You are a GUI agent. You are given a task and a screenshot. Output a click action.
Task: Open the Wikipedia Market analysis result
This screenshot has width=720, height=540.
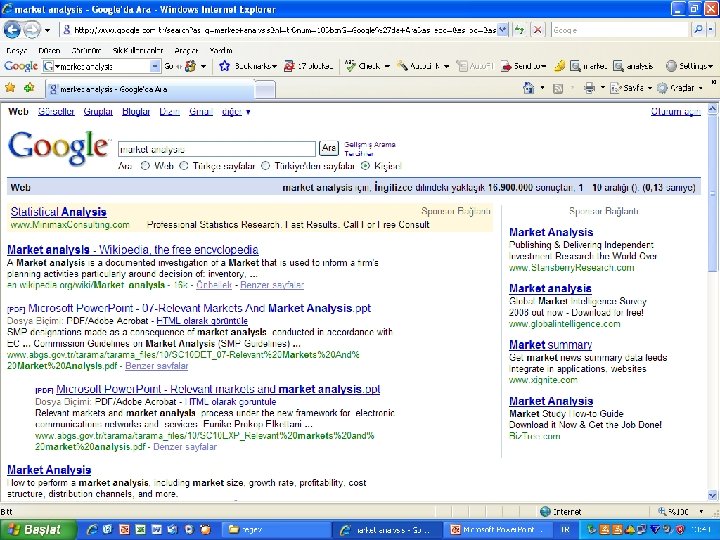coord(133,250)
